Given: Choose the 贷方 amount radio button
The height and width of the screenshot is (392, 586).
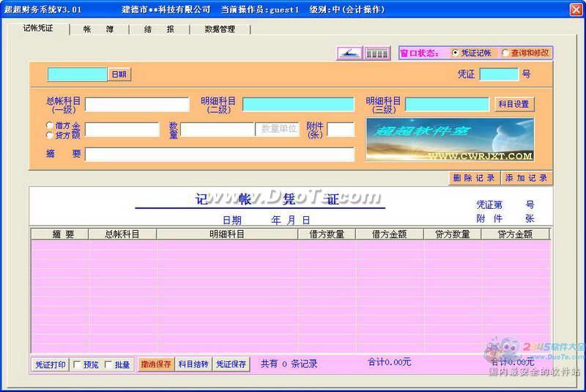Looking at the screenshot, I should (x=49, y=135).
